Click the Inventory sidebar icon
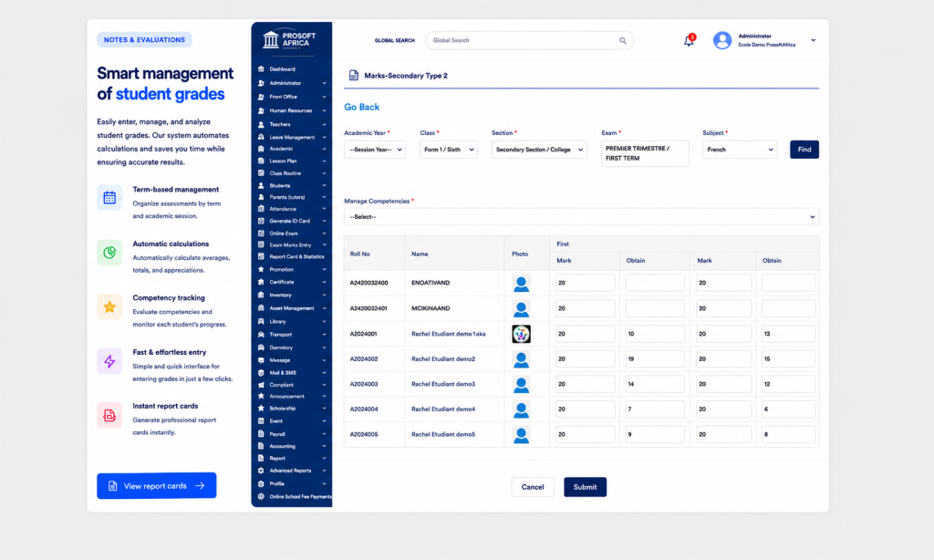934x560 pixels. (x=261, y=295)
